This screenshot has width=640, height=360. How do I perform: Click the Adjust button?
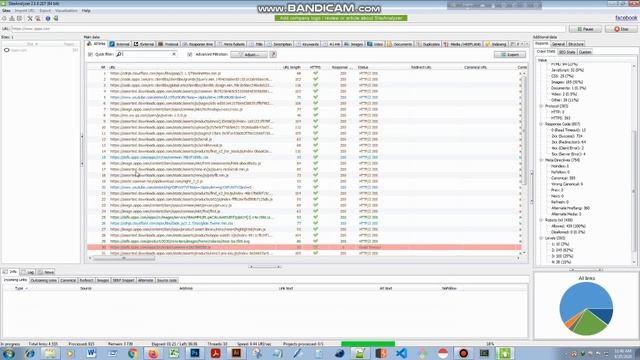(x=249, y=54)
